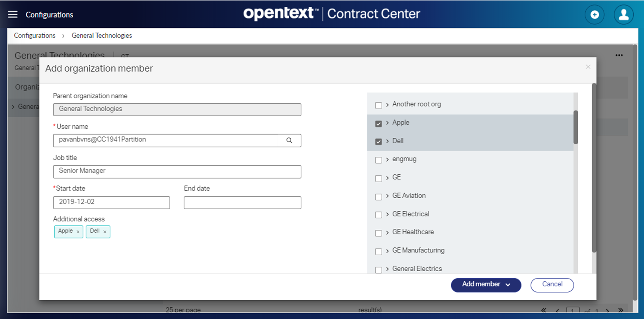The image size is (644, 319).
Task: Check the General Electrics checkbox
Action: tap(379, 270)
